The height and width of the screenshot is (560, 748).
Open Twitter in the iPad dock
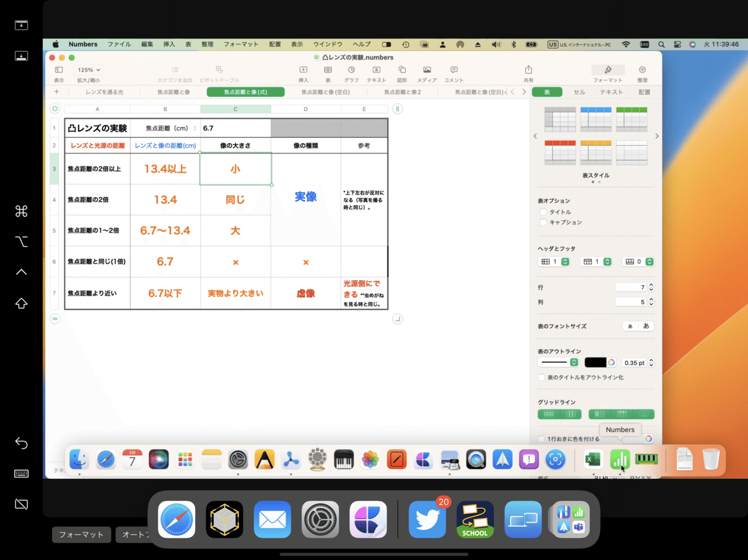tap(427, 519)
